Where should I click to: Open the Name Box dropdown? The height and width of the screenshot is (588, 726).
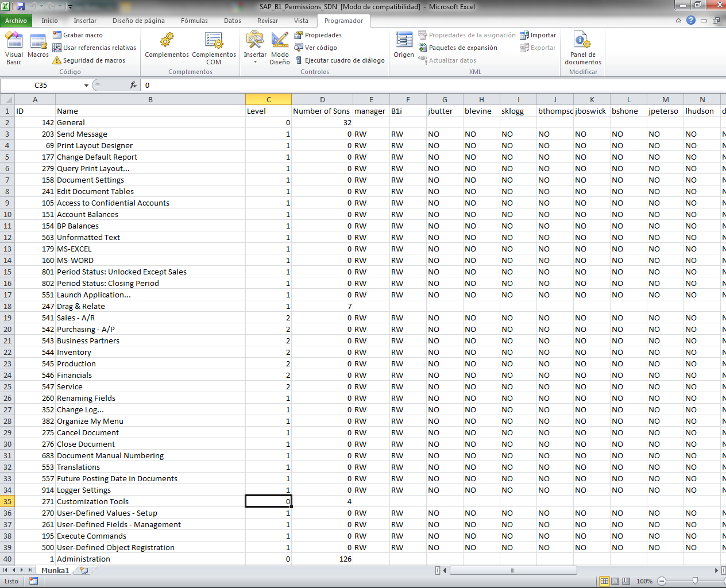(x=85, y=84)
